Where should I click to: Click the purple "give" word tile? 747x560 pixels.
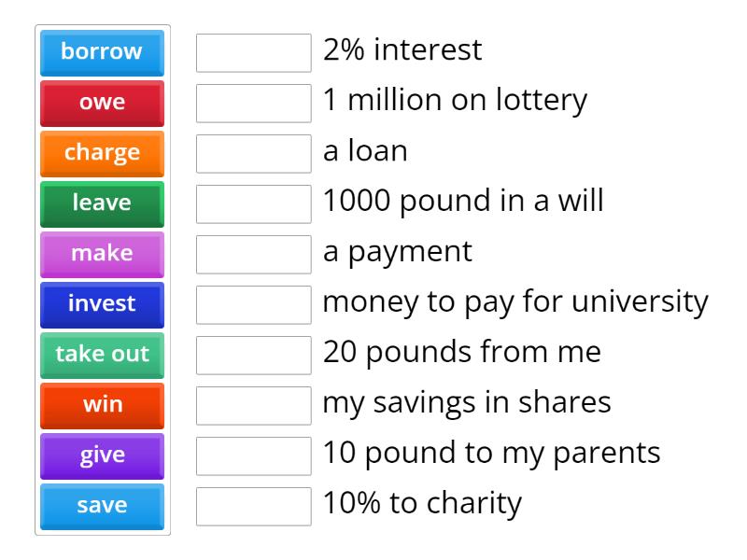pos(102,455)
